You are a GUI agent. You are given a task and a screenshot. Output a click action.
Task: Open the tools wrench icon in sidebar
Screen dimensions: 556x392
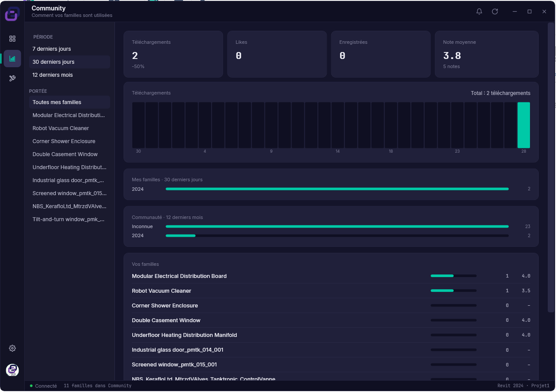[x=12, y=78]
